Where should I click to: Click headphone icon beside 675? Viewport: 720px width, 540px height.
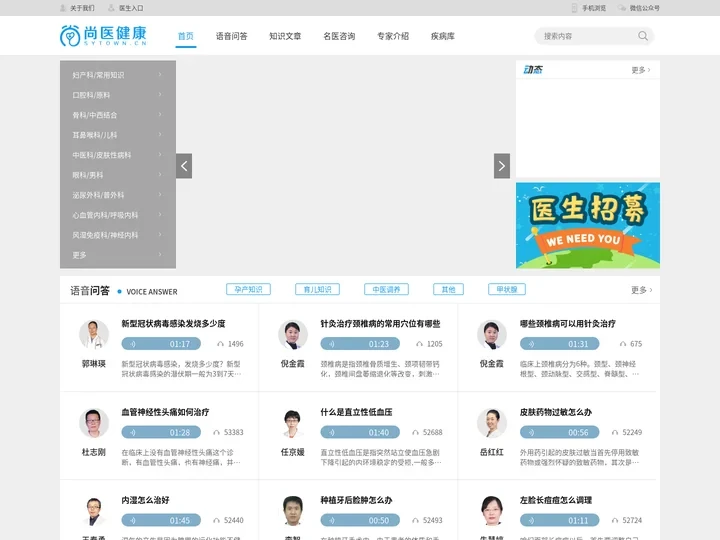click(623, 344)
